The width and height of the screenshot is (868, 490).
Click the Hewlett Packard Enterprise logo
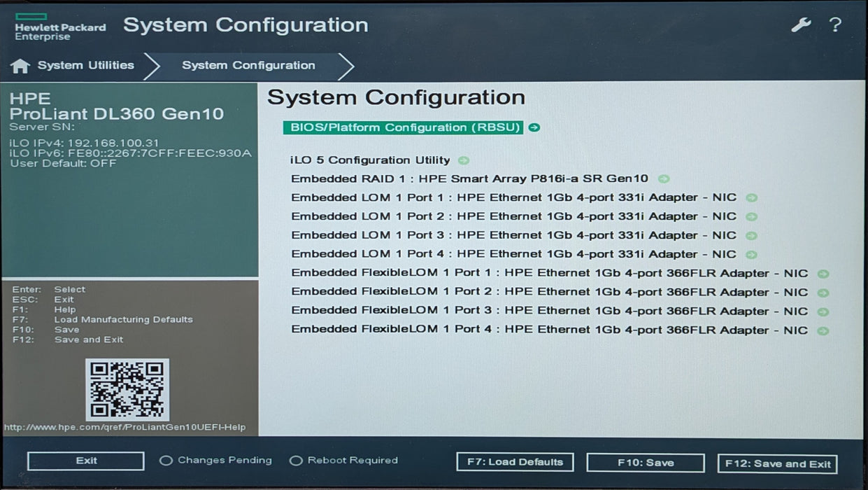click(60, 27)
